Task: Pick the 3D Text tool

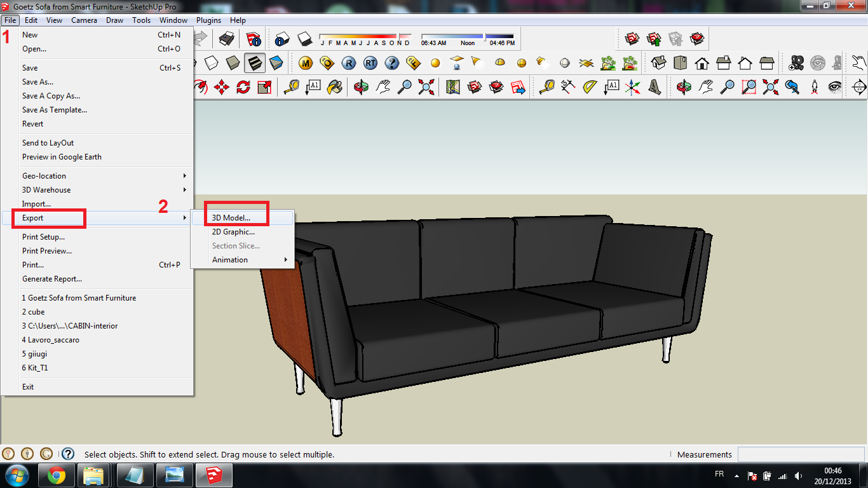Action: 654,86
